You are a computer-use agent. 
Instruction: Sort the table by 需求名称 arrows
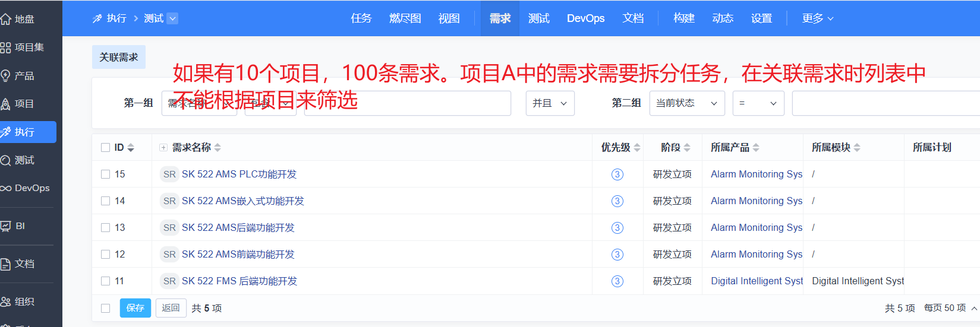coord(218,148)
